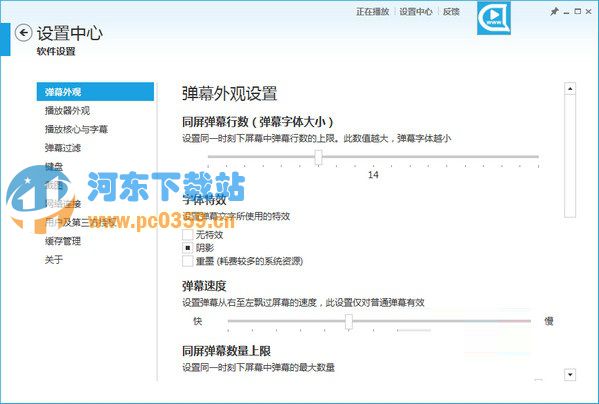Click the scrollbar up arrow
599x404 pixels.
point(570,89)
